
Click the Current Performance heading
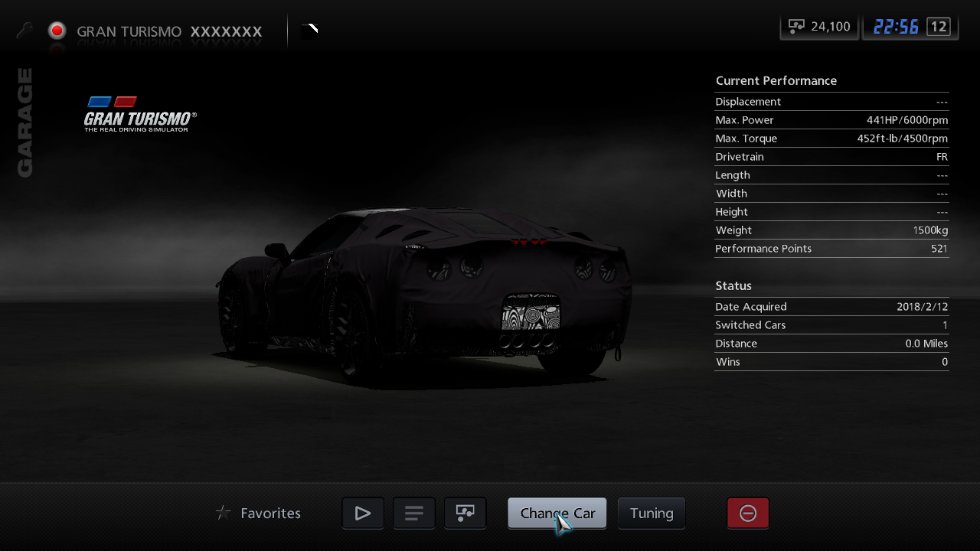[x=776, y=80]
